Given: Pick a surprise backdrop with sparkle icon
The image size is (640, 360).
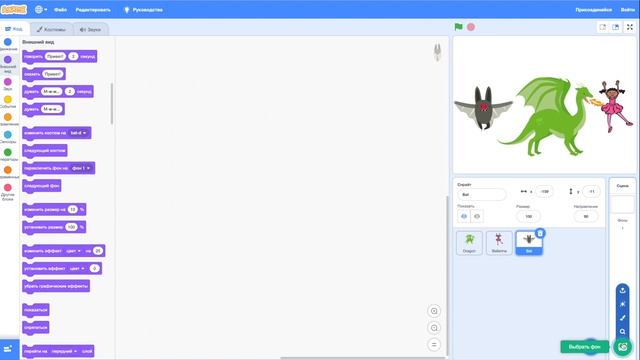Looking at the screenshot, I should point(622,304).
